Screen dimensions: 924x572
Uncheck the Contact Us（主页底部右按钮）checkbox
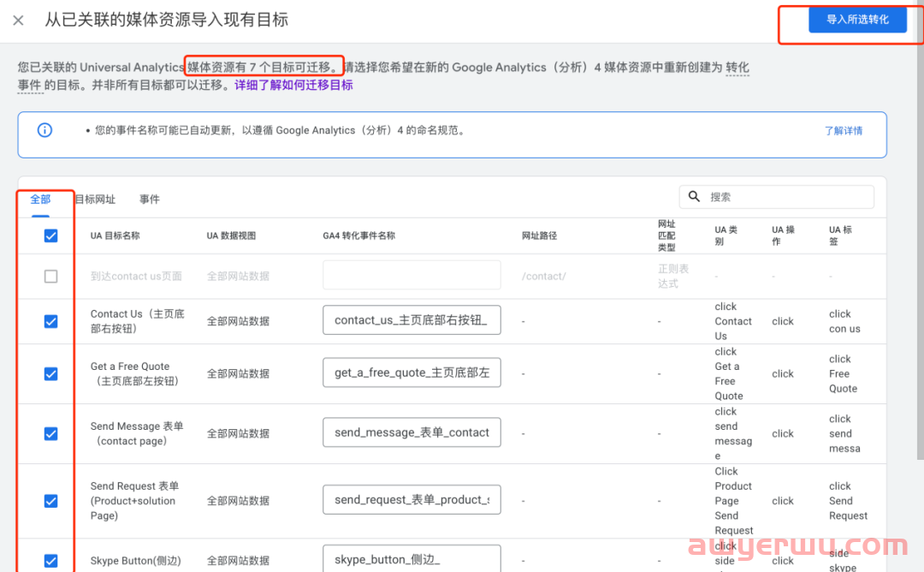pos(50,321)
